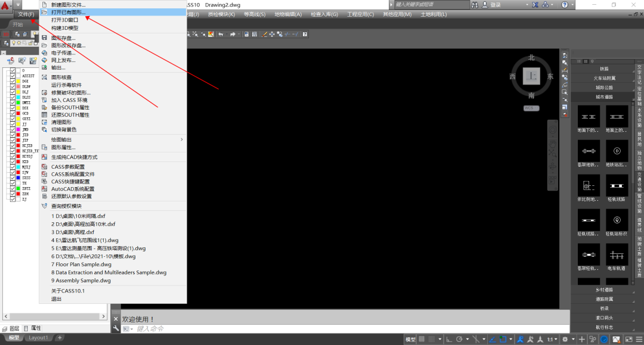
Task: Expand the 绘图输出 submenu arrow
Action: [181, 139]
